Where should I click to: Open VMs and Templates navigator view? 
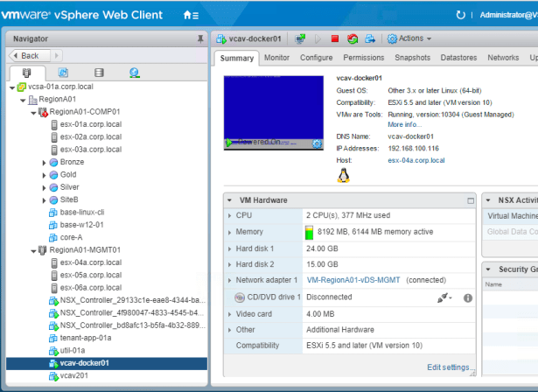tap(63, 73)
